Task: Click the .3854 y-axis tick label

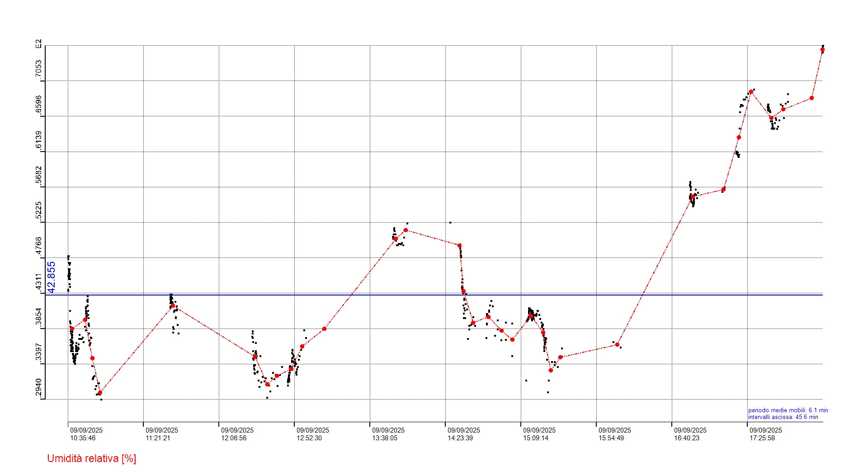Action: click(39, 317)
